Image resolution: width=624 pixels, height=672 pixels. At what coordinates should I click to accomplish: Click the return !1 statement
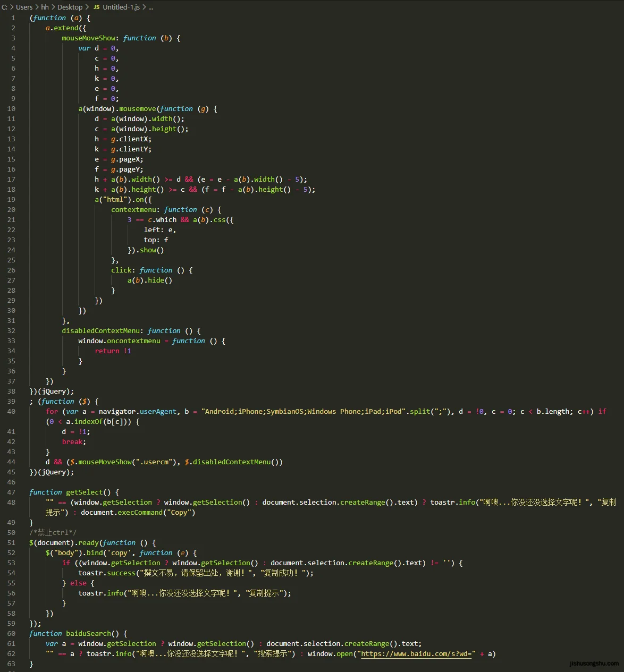pyautogui.click(x=113, y=351)
